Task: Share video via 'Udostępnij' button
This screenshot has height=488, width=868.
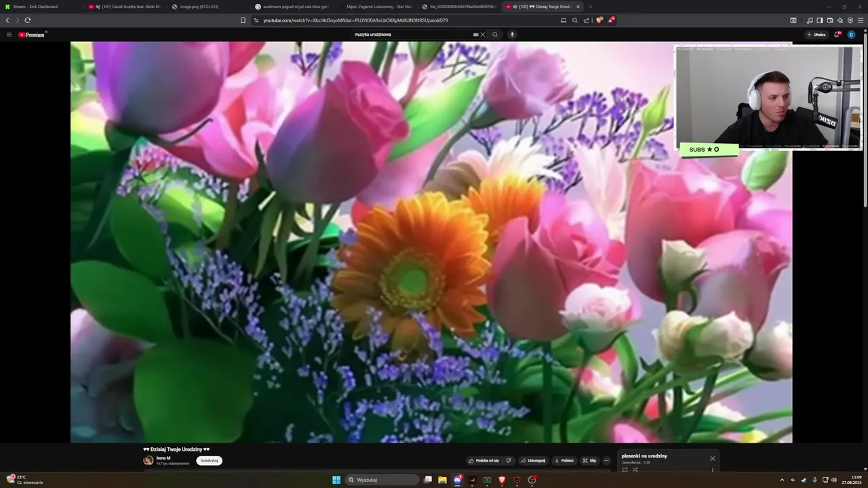Action: tap(533, 460)
